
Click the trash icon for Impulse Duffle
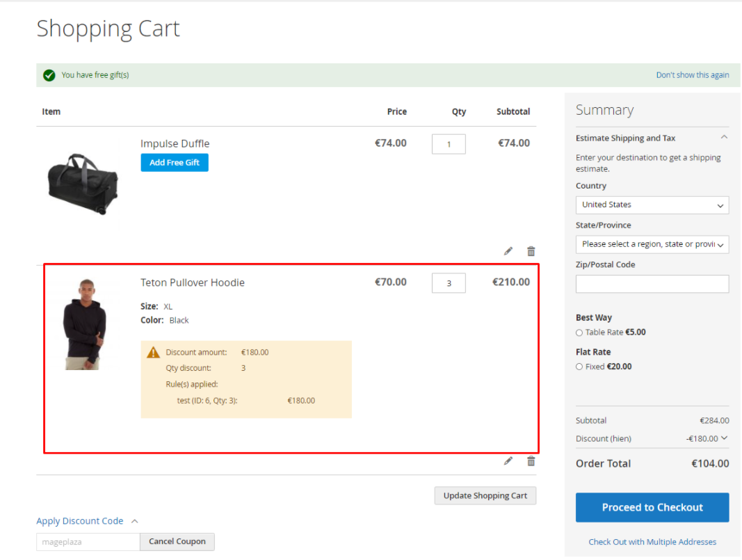531,251
